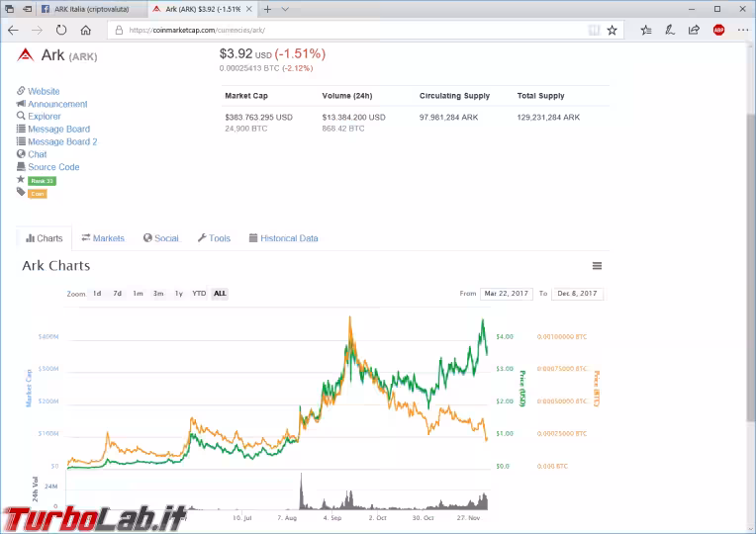Viewport: 756px width, 534px height.
Task: Edit To date Dec 8, 2017
Action: pyautogui.click(x=577, y=294)
